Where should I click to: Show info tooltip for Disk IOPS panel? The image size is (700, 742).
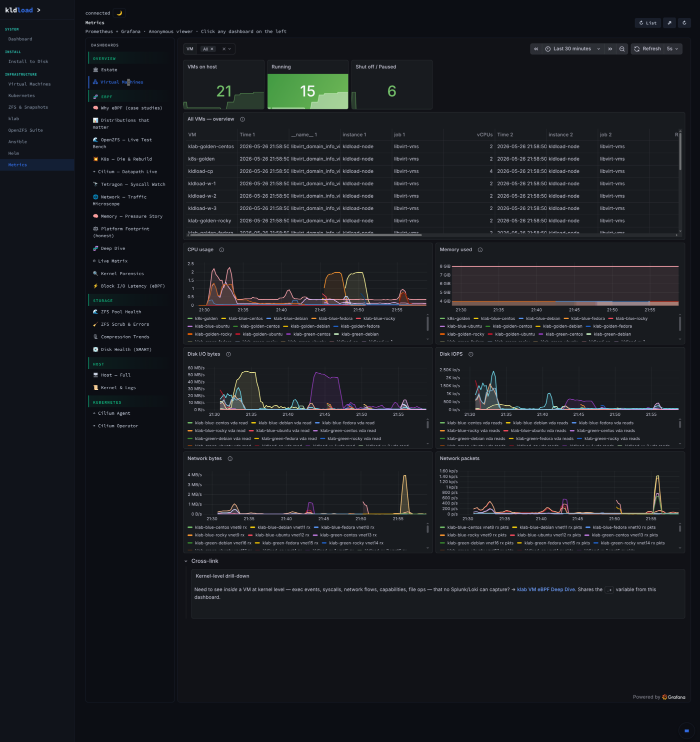(x=470, y=354)
